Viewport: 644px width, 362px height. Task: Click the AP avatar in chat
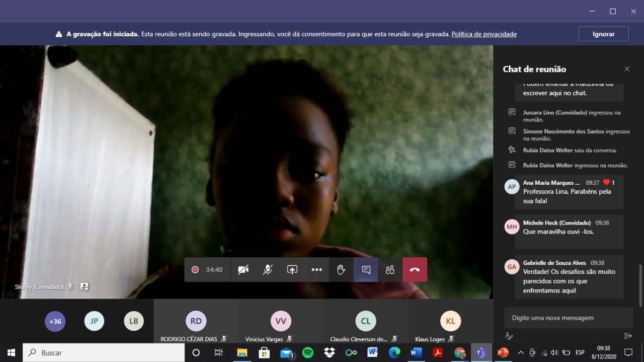click(512, 186)
